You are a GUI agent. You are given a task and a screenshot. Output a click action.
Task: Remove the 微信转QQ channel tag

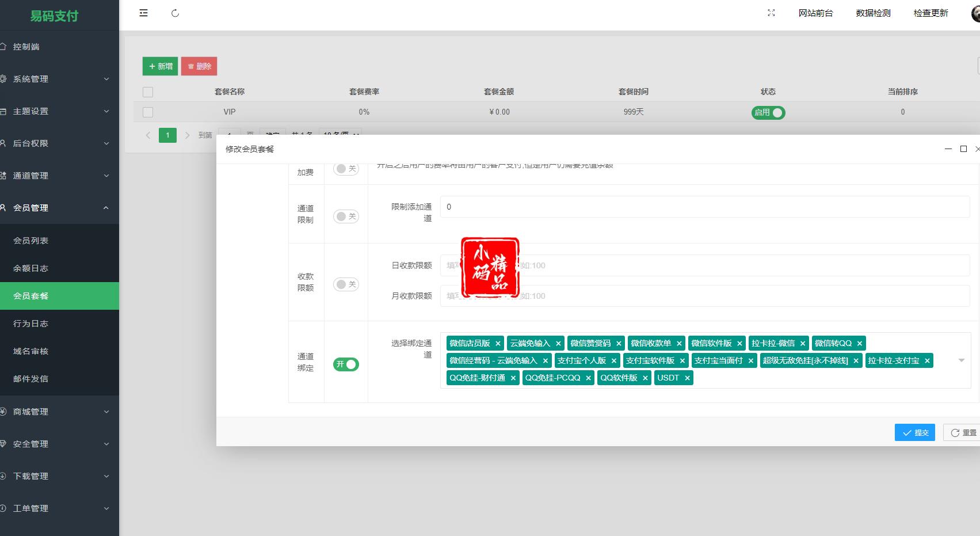coord(860,344)
